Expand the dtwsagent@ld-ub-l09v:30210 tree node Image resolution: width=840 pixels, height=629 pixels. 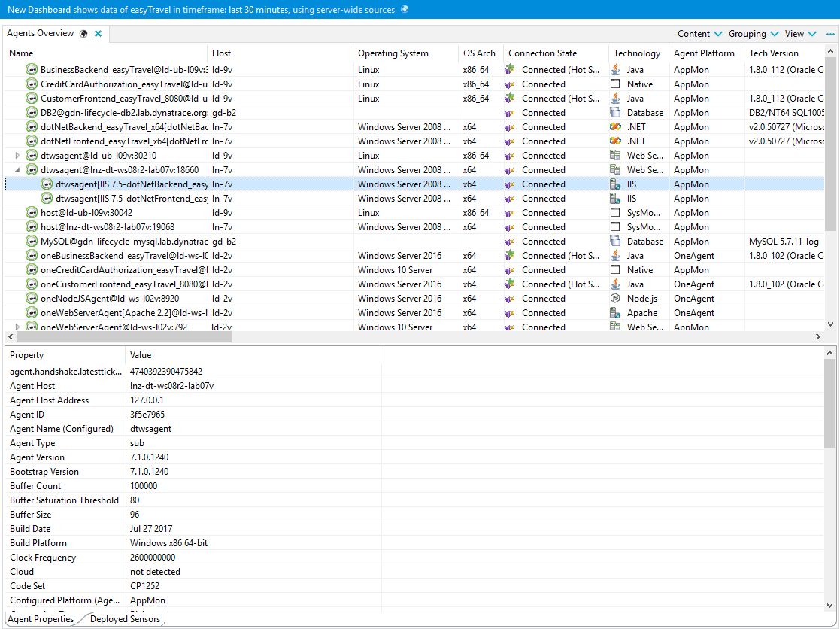(18, 156)
